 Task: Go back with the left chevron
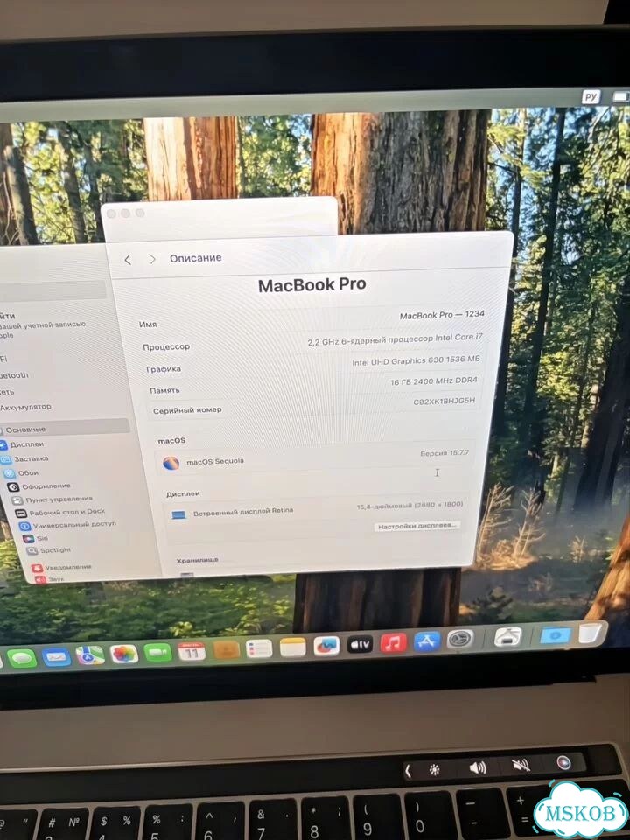click(128, 260)
